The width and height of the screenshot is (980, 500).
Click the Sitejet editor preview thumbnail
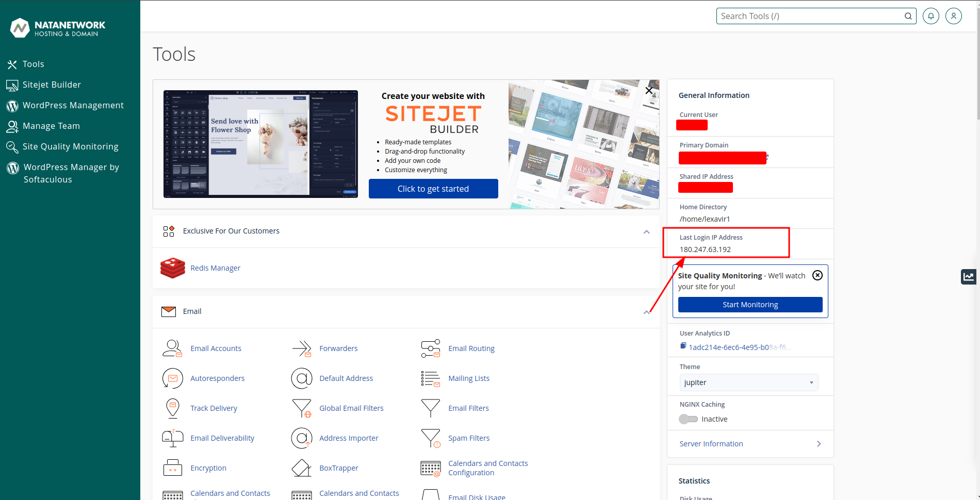pyautogui.click(x=260, y=144)
